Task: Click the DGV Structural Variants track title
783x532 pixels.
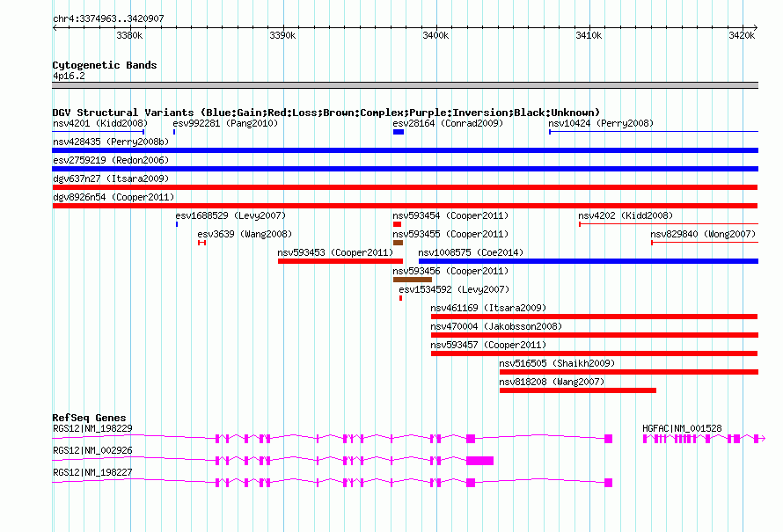Action: 326,113
